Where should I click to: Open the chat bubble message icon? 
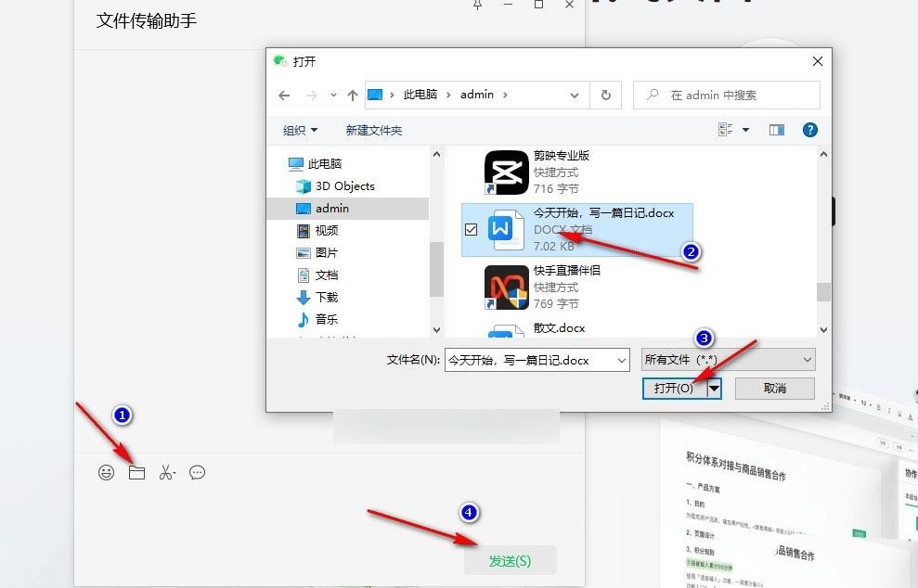point(198,472)
